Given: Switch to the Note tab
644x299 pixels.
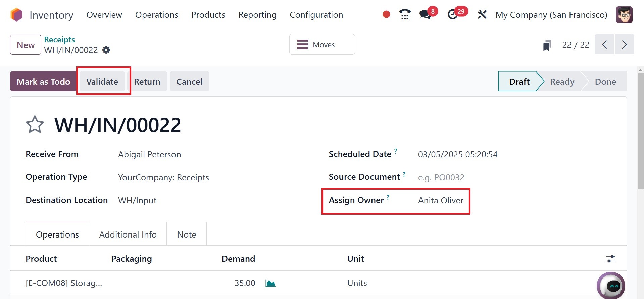Looking at the screenshot, I should (x=187, y=234).
